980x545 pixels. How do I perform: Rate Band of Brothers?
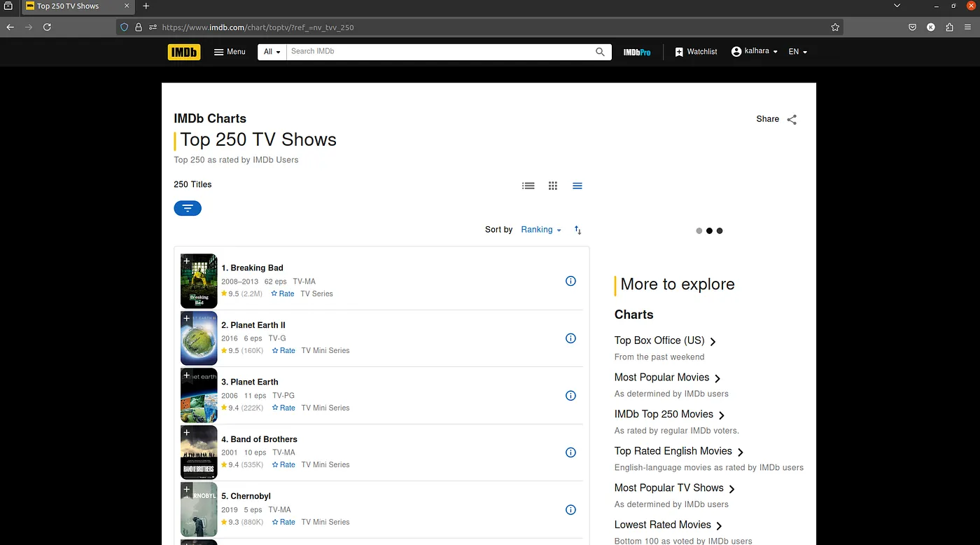coord(283,464)
